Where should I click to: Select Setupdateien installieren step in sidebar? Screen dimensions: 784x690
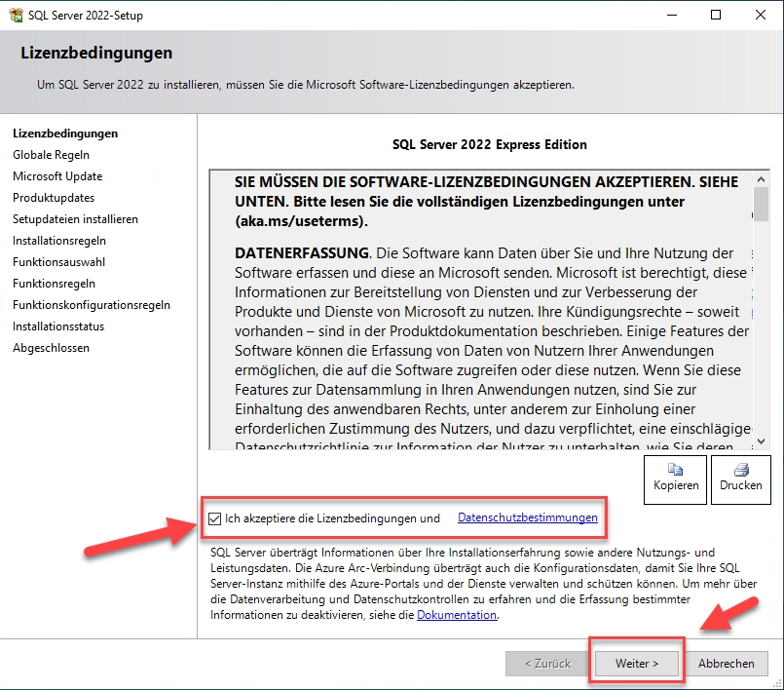pos(75,219)
